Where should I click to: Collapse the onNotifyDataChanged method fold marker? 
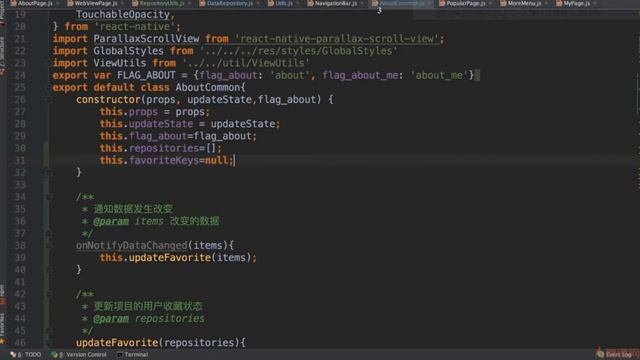tap(48, 246)
